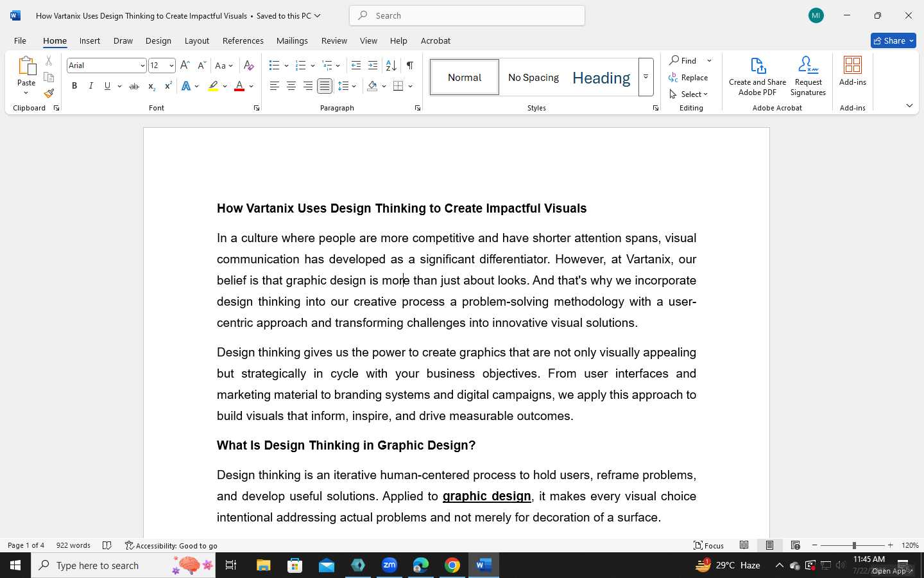Click the Bullets list icon
This screenshot has height=578, width=924.
pos(275,66)
